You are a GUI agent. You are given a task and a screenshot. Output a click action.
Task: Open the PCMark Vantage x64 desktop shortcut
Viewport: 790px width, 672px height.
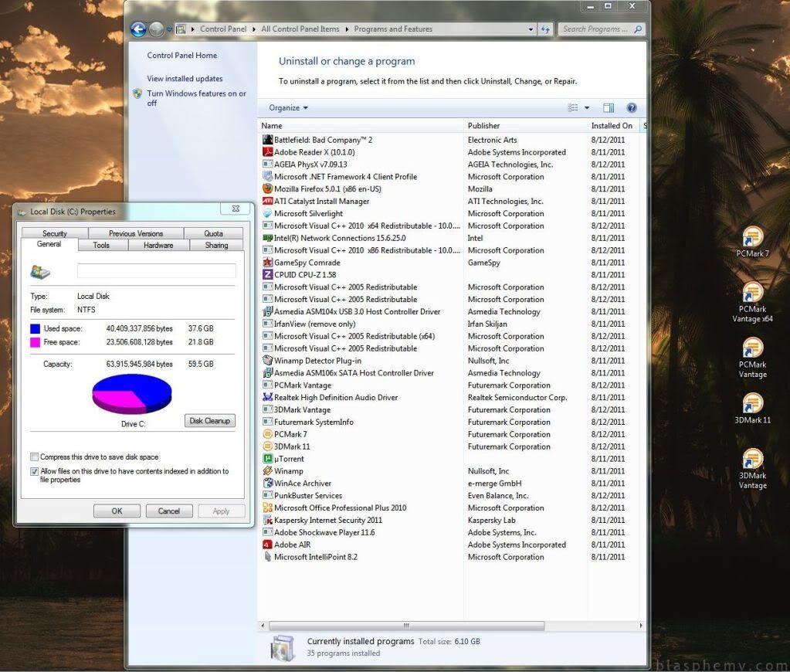point(753,301)
